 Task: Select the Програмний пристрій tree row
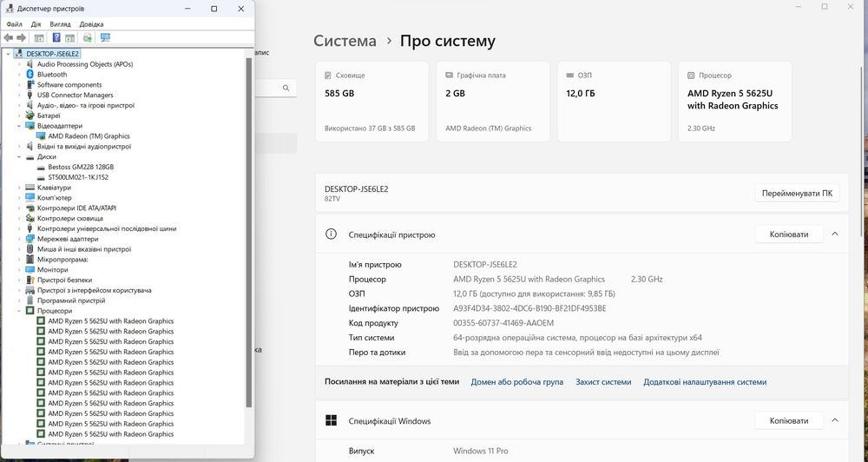(71, 300)
